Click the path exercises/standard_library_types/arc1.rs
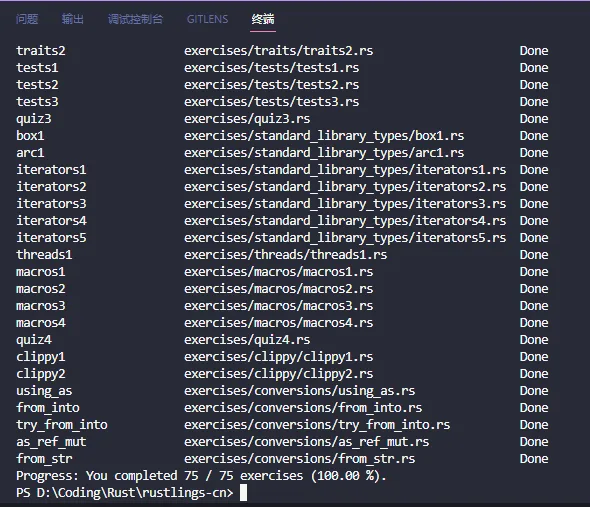Screen dimensions: 590x507 tap(324, 152)
